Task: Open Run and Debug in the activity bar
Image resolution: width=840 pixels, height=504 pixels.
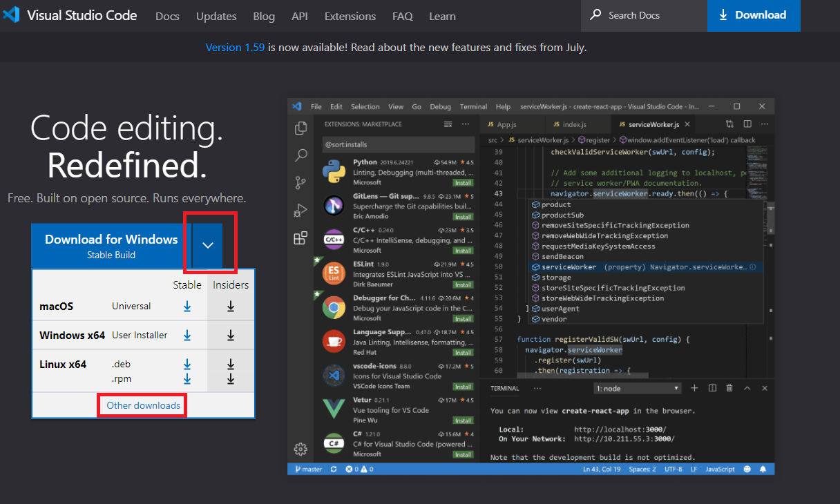Action: pyautogui.click(x=300, y=210)
